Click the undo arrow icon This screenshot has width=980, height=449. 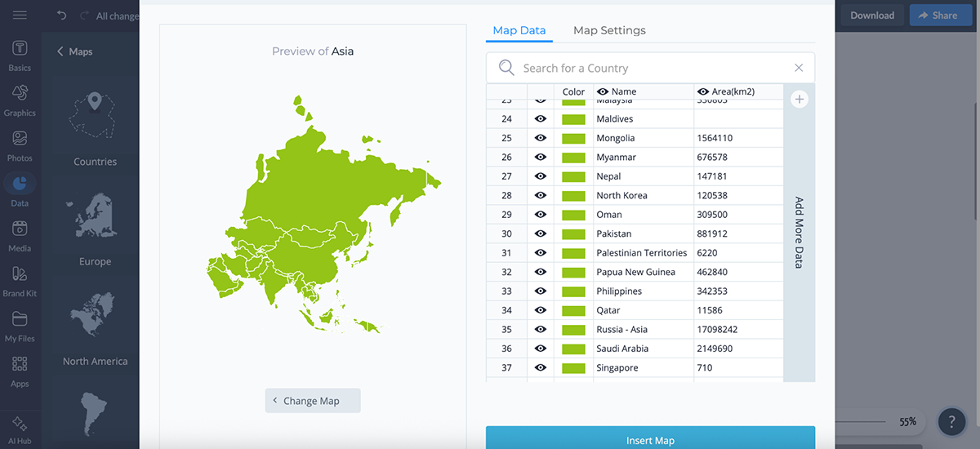coord(62,16)
